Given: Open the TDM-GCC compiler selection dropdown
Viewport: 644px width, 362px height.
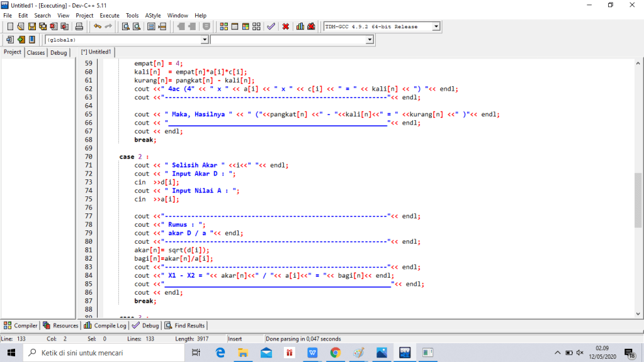Looking at the screenshot, I should pos(435,26).
